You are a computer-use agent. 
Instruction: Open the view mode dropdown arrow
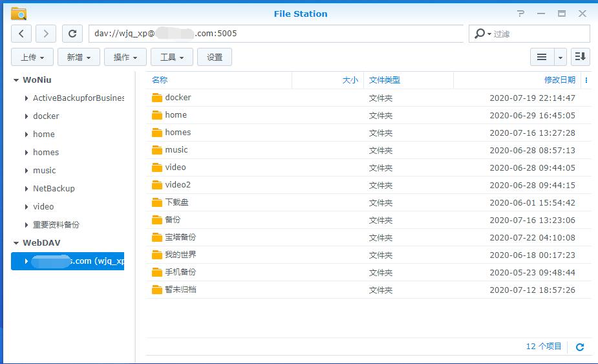coord(561,57)
